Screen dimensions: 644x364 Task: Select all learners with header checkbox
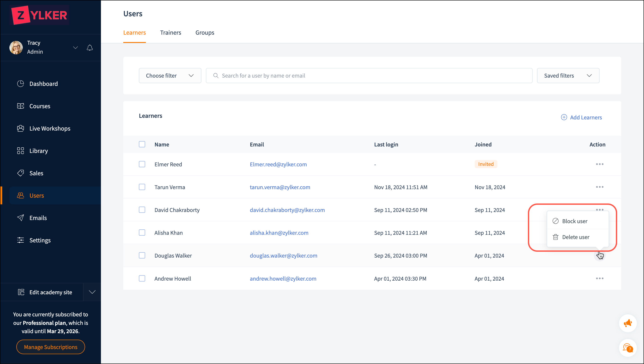tap(142, 144)
